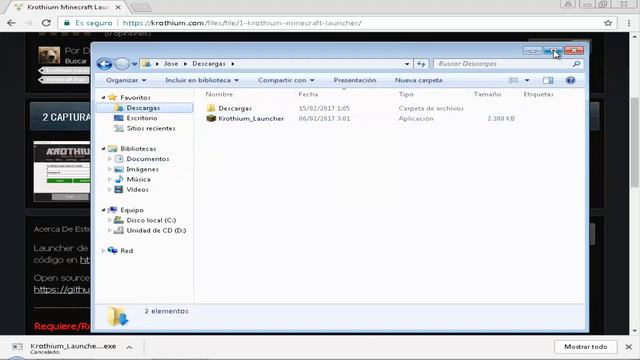This screenshot has height=360, width=640.
Task: Click the github link on the webpage
Action: tap(62, 290)
